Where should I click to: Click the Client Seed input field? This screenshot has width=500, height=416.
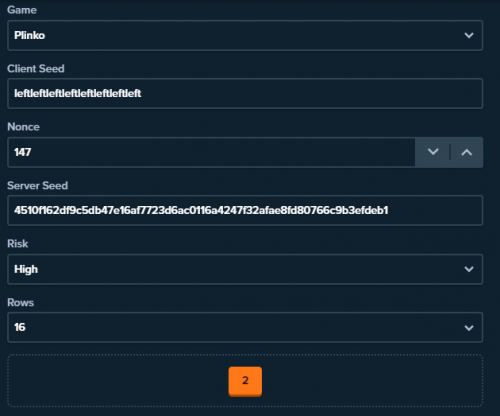tap(245, 93)
